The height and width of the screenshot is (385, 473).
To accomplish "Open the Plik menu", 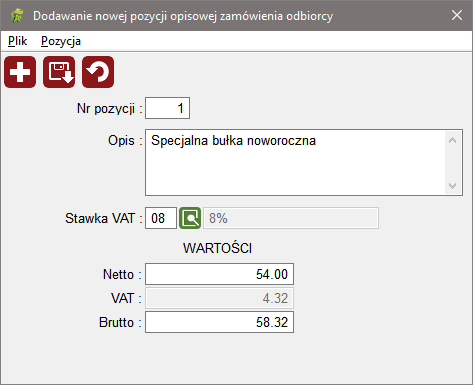I will tap(18, 41).
